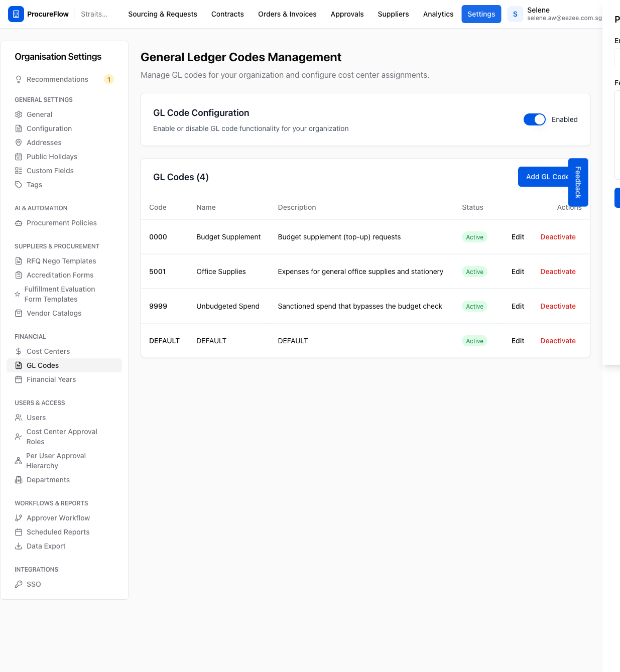Select the Settings nav button

tap(481, 14)
